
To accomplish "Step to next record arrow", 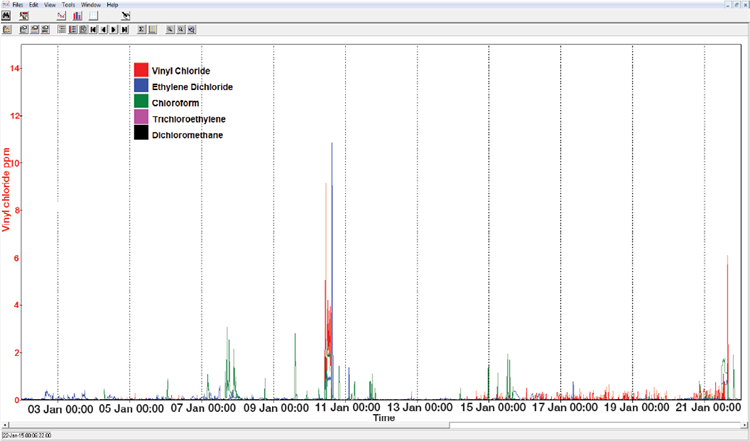I will click(x=114, y=30).
